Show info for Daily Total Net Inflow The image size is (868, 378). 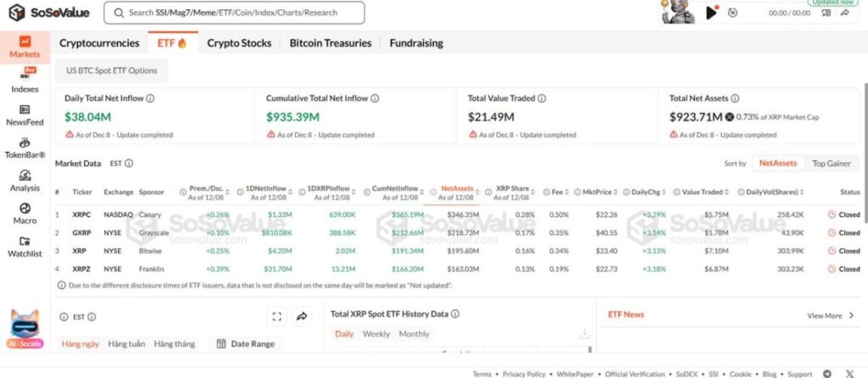point(150,98)
